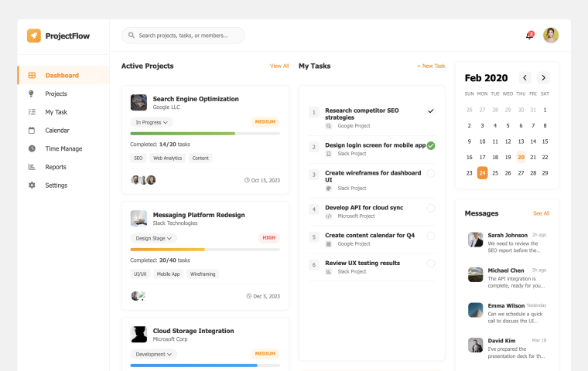The height and width of the screenshot is (371, 588).
Task: Check off Develop API for cloud sync
Action: click(x=431, y=208)
